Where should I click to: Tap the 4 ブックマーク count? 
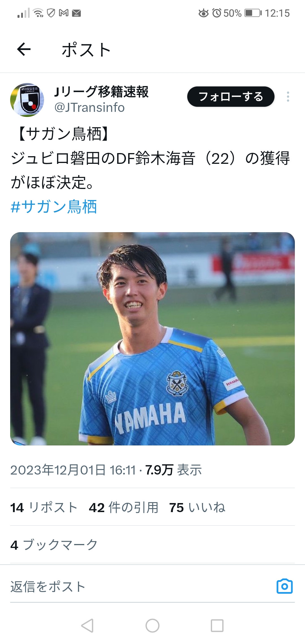point(54,545)
